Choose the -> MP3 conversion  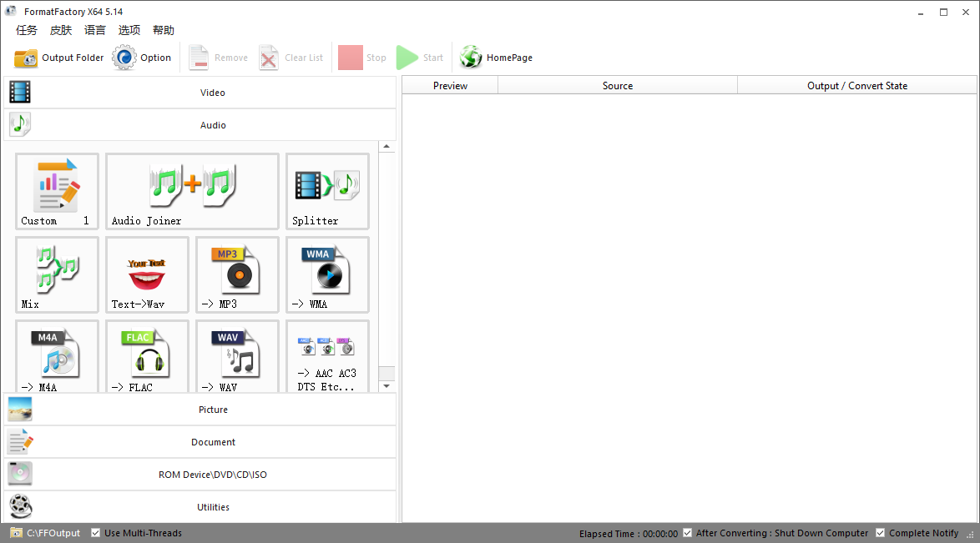coord(237,274)
